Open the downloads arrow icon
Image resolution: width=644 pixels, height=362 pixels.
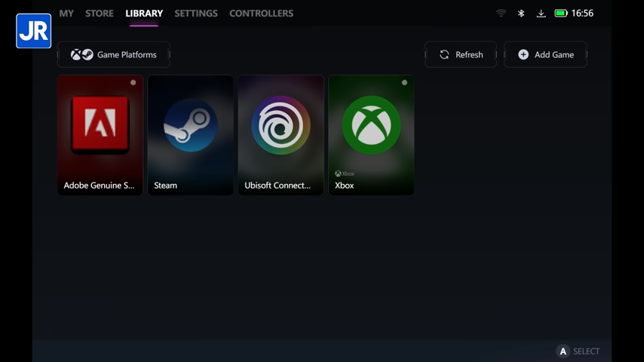(x=541, y=14)
